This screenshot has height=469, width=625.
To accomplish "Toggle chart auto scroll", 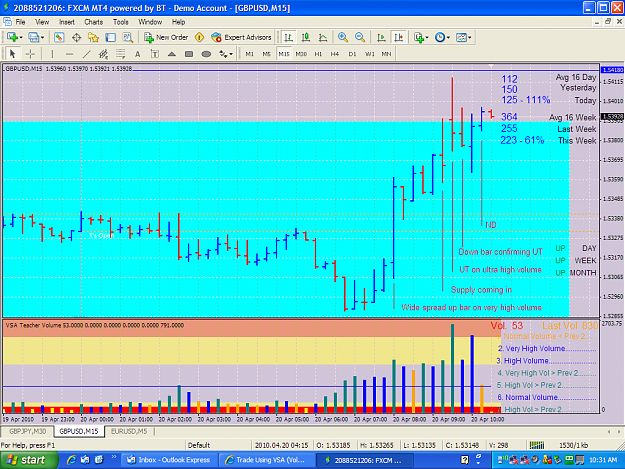I will click(x=381, y=37).
